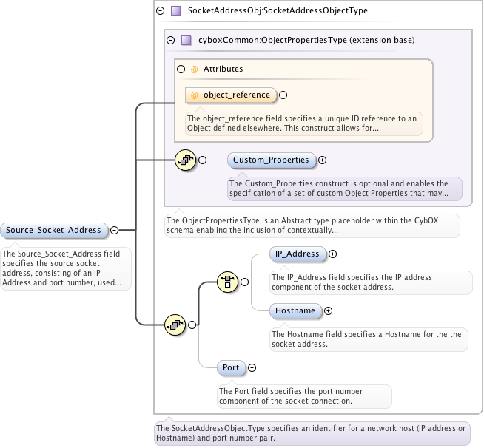The width and height of the screenshot is (484, 448).
Task: Expand the IP_Address element
Action: point(332,254)
